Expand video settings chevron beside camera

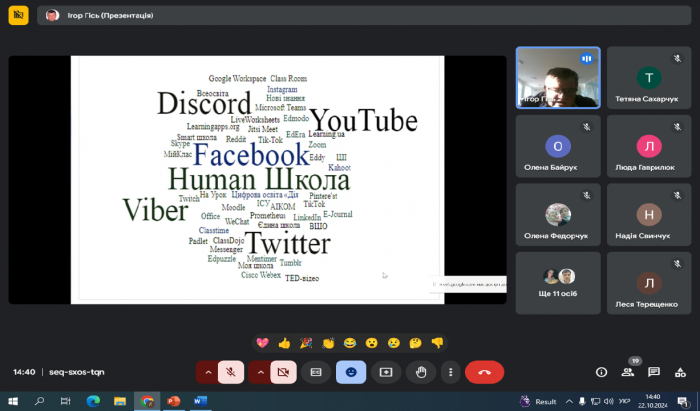pos(260,372)
